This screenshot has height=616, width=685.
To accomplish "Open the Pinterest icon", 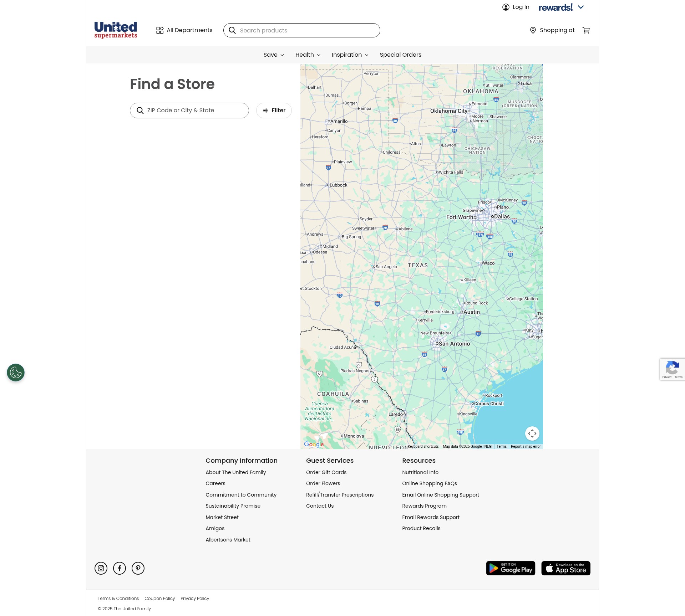I will coord(138,568).
